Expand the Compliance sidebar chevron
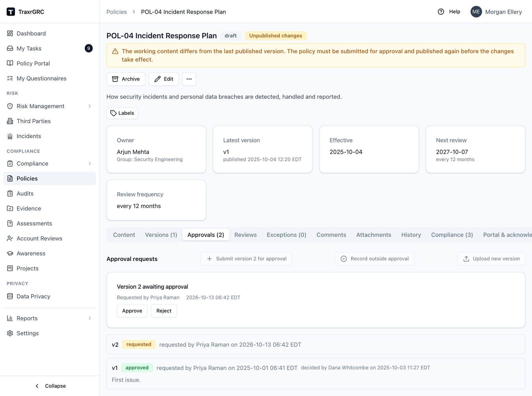This screenshot has width=532, height=396. [x=90, y=163]
